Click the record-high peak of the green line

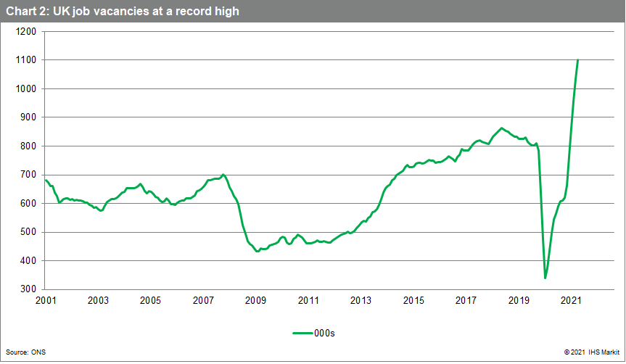pyautogui.click(x=577, y=60)
